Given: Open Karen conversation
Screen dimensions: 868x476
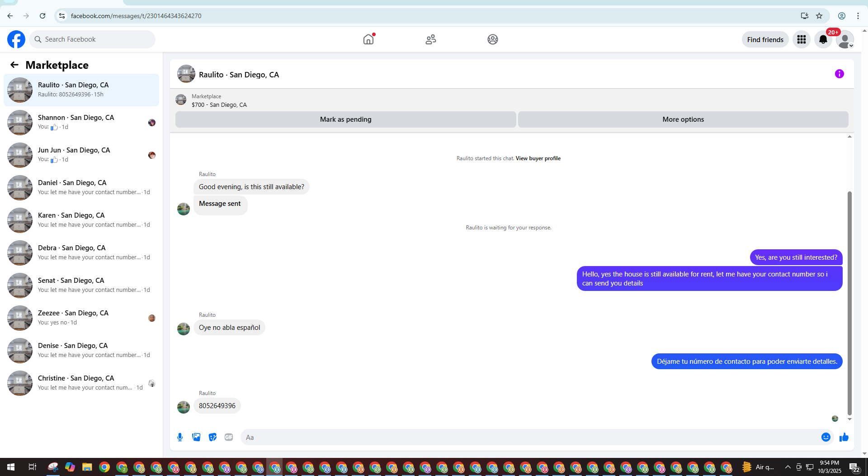Looking at the screenshot, I should [x=81, y=220].
